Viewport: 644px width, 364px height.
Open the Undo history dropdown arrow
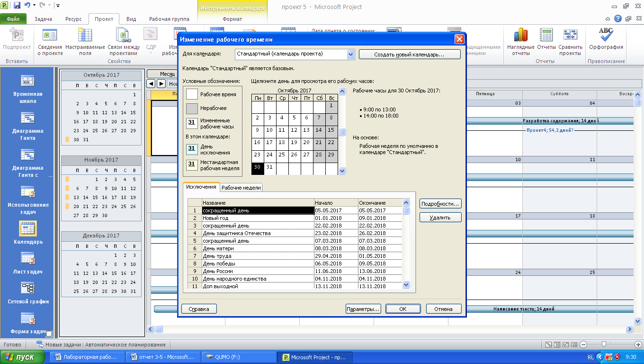coord(35,6)
